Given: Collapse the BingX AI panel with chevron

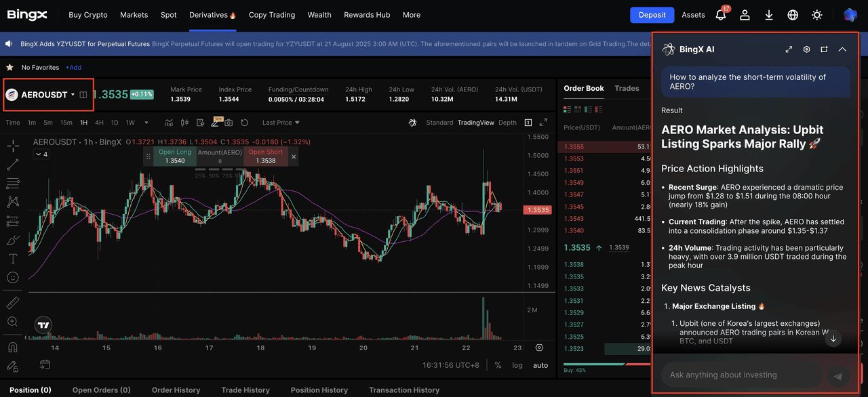Looking at the screenshot, I should pyautogui.click(x=842, y=49).
